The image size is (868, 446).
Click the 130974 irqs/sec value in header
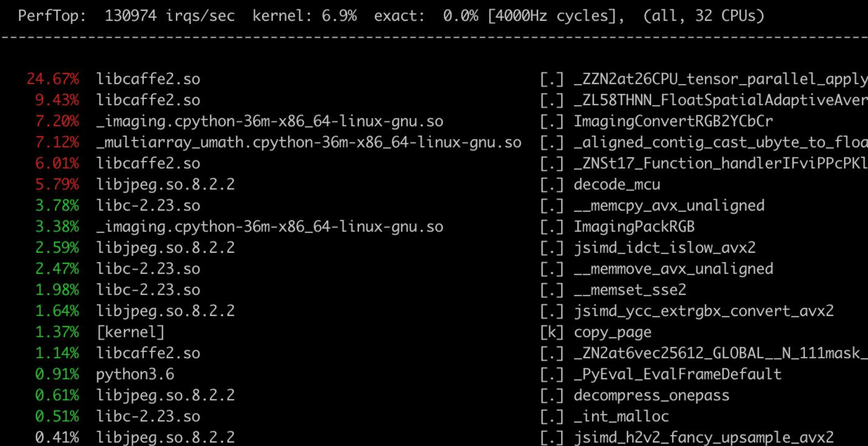click(170, 16)
